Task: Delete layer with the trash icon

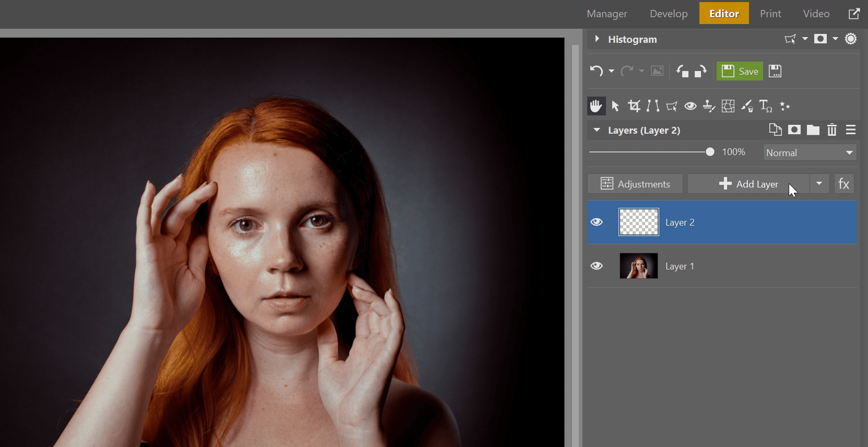Action: click(832, 130)
